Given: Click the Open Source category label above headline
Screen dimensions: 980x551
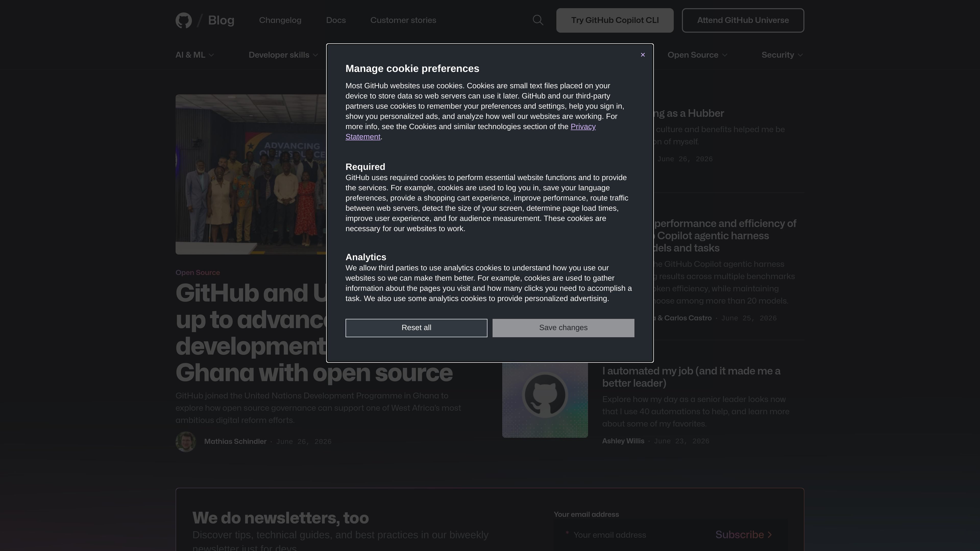Looking at the screenshot, I should 198,273.
